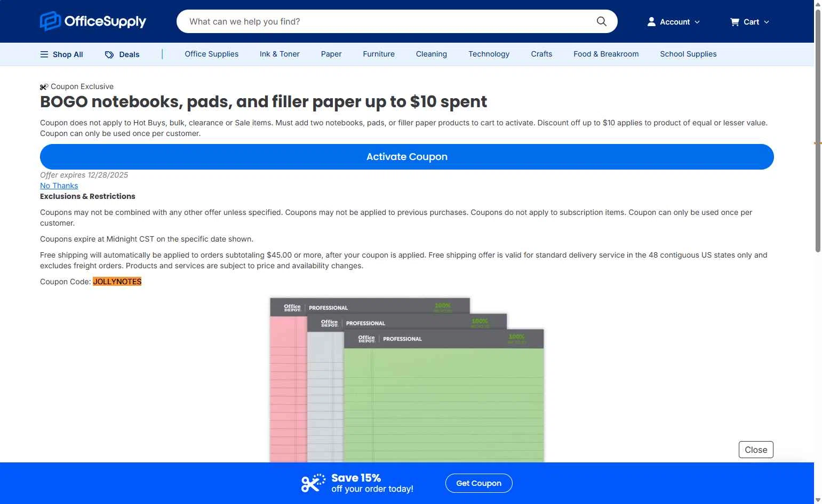Open the Paper category

point(331,54)
